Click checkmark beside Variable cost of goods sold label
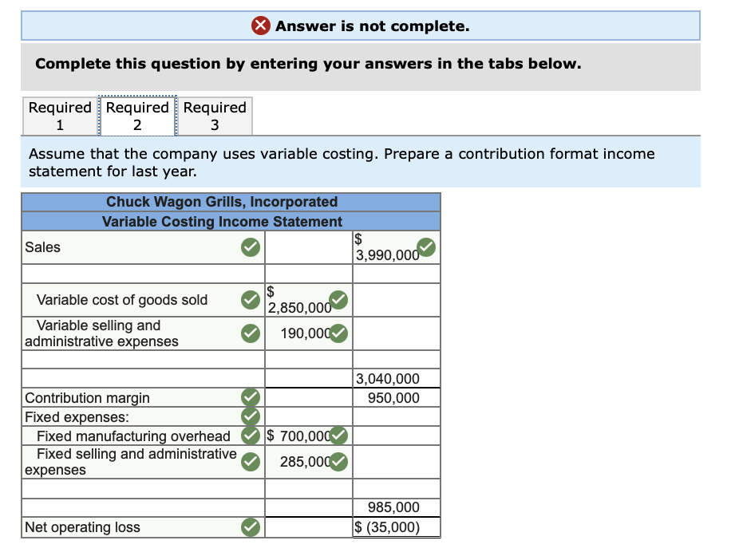The image size is (731, 560). (251, 300)
